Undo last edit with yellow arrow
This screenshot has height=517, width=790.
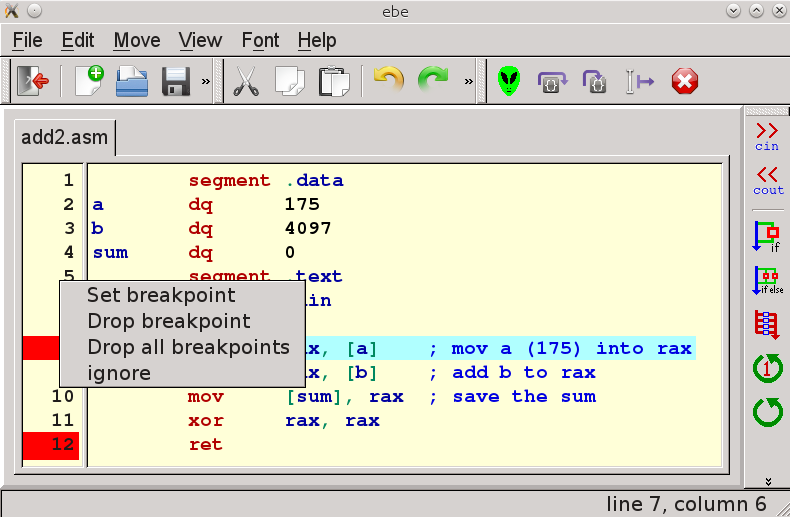(389, 80)
